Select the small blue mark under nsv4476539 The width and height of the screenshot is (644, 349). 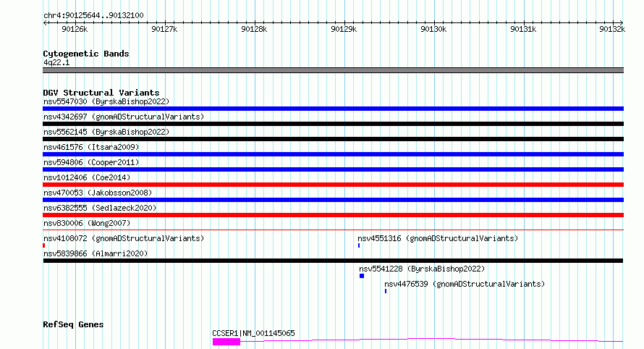click(386, 291)
